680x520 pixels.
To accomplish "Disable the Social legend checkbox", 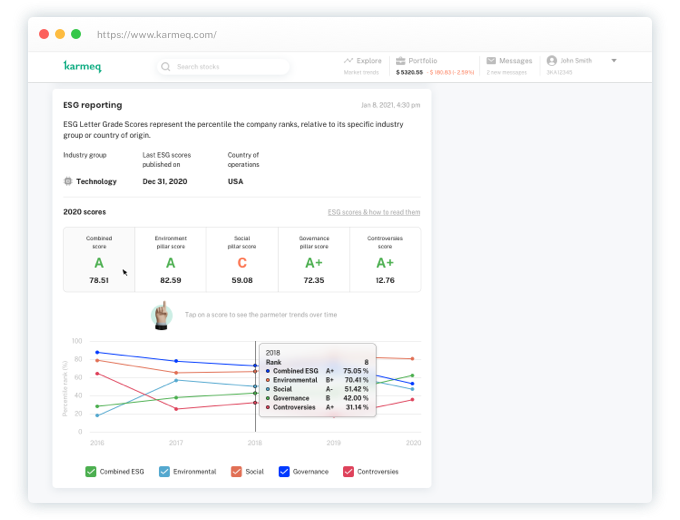I will click(237, 471).
